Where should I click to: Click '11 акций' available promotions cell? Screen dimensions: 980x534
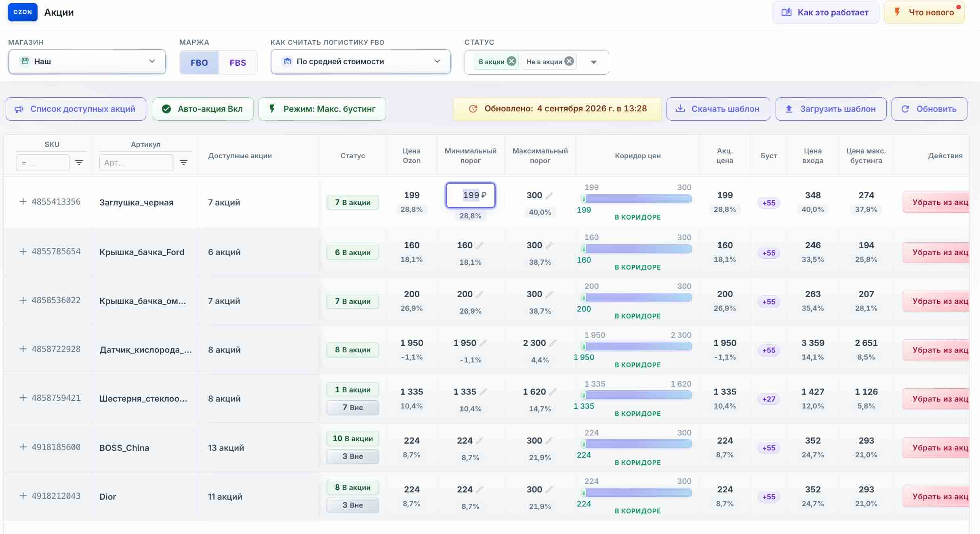coord(225,496)
